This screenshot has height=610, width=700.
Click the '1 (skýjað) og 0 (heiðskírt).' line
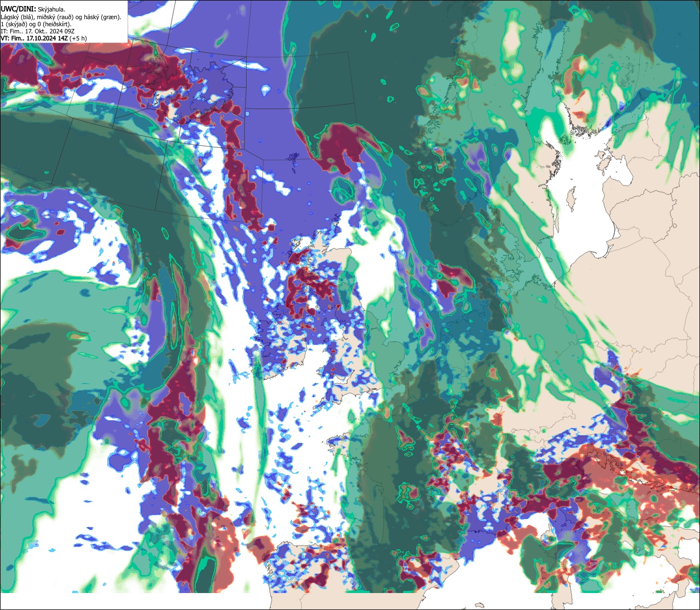point(36,25)
